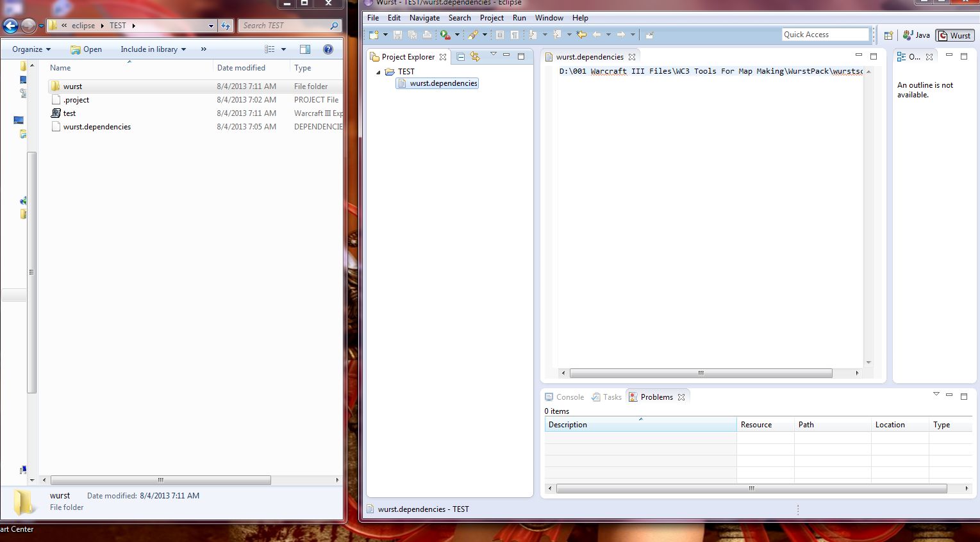Open the Help menu in Eclipse
This screenshot has width=980, height=542.
[x=580, y=18]
